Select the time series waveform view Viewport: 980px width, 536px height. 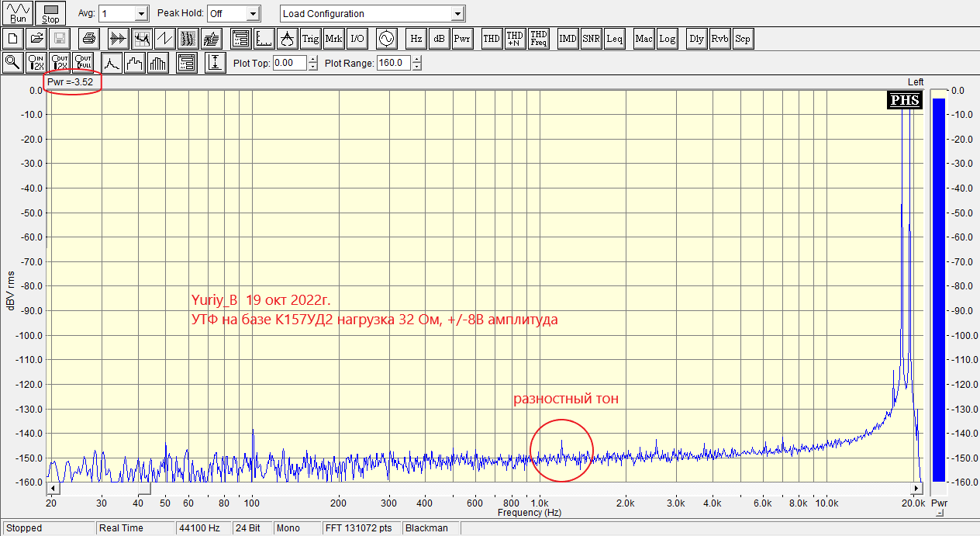pyautogui.click(x=164, y=38)
